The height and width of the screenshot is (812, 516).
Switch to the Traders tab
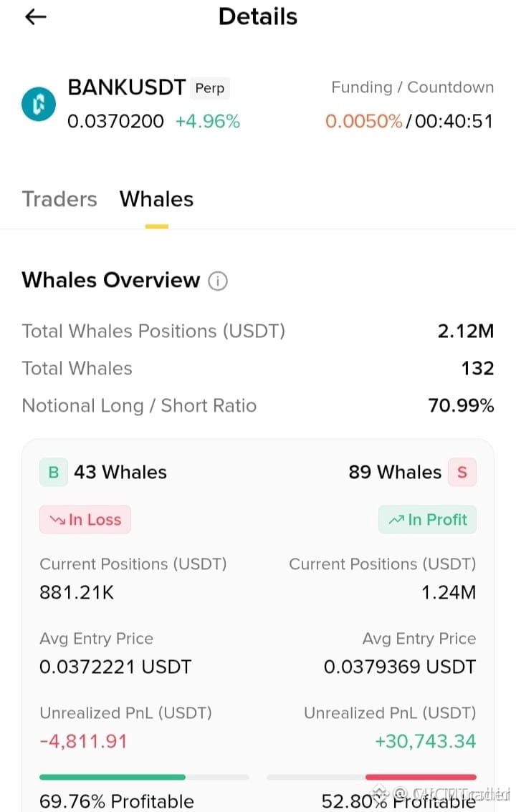point(59,199)
